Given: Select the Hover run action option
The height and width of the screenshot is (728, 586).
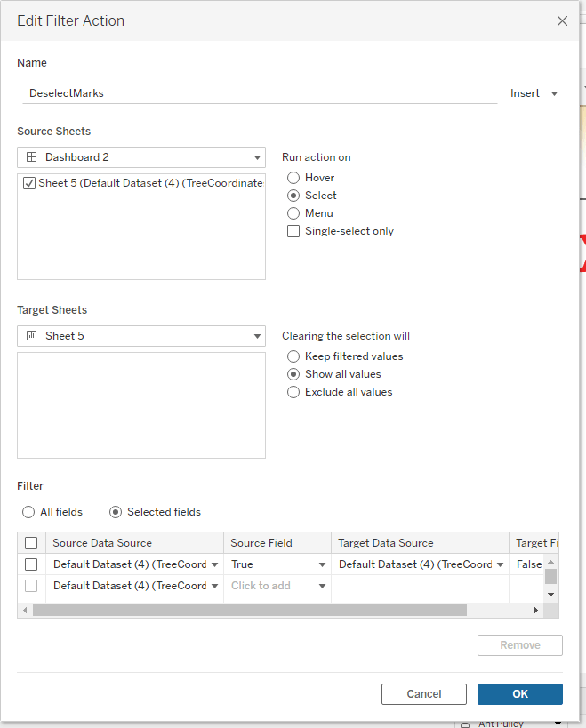Looking at the screenshot, I should click(x=293, y=178).
